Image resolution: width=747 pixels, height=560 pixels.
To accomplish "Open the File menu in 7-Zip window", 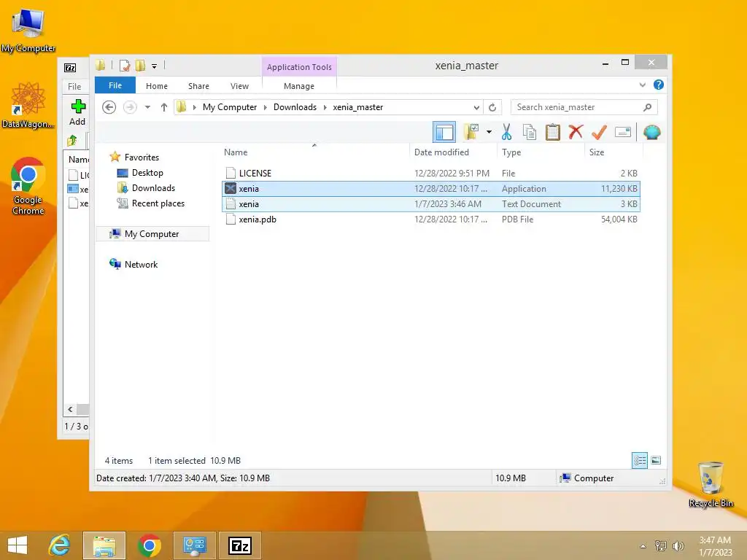I will coord(74,86).
